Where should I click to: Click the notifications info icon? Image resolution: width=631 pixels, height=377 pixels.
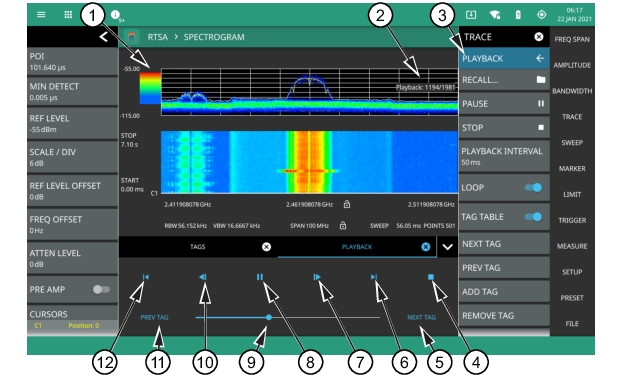pyautogui.click(x=116, y=15)
